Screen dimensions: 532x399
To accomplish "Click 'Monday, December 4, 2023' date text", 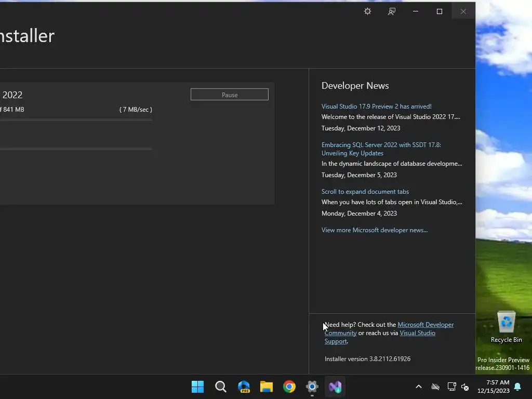I will (x=359, y=214).
